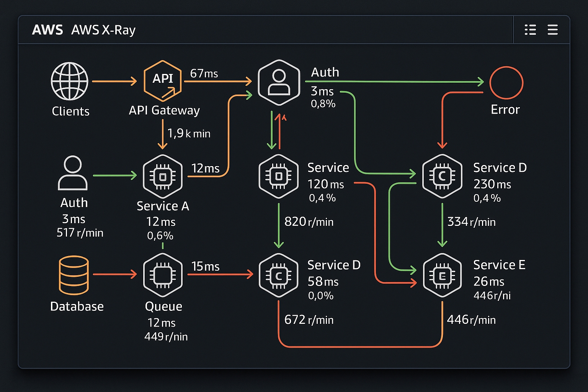Select the 446 r/min edge label below Service E
588x392 pixels.
point(471,320)
